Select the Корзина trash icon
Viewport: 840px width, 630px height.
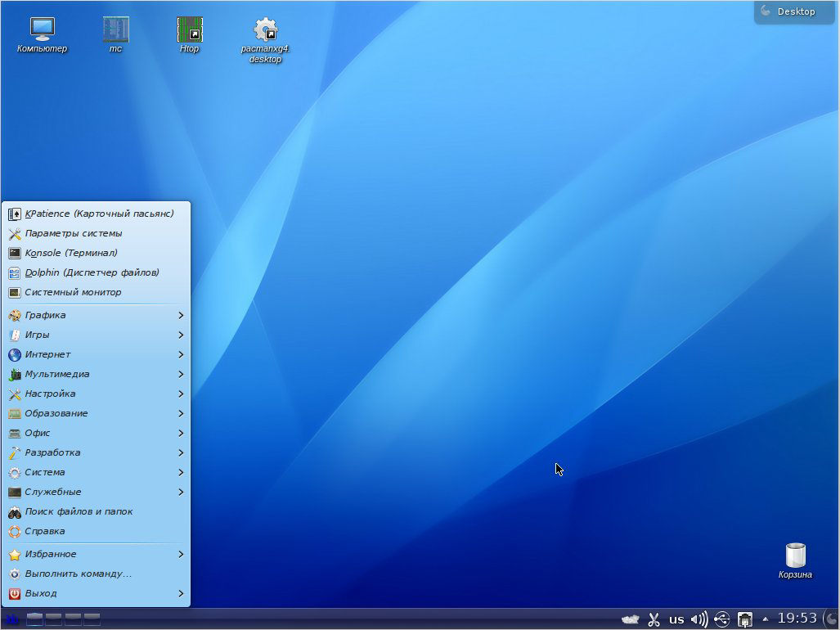click(x=795, y=561)
